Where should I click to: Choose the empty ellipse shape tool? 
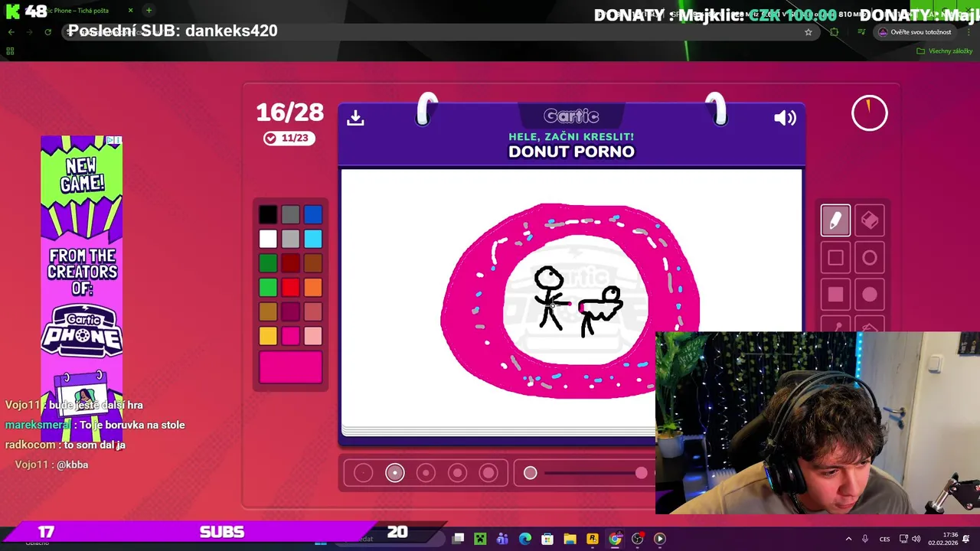coord(870,258)
